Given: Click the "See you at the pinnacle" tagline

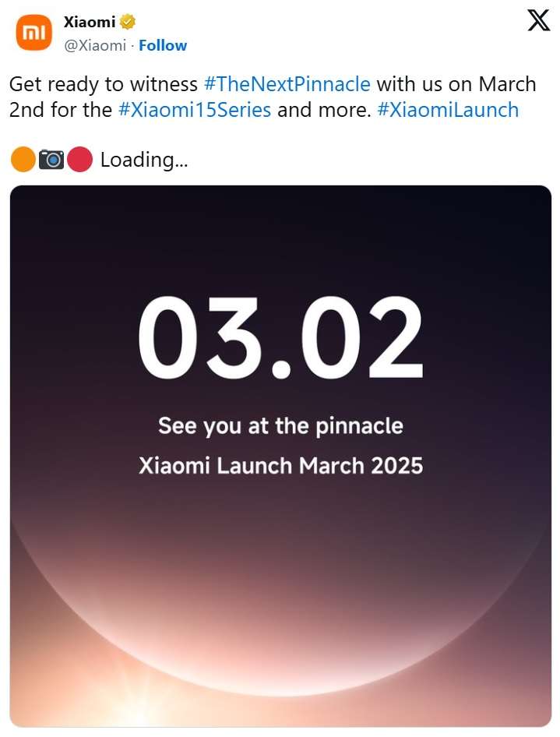Looking at the screenshot, I should (x=280, y=426).
